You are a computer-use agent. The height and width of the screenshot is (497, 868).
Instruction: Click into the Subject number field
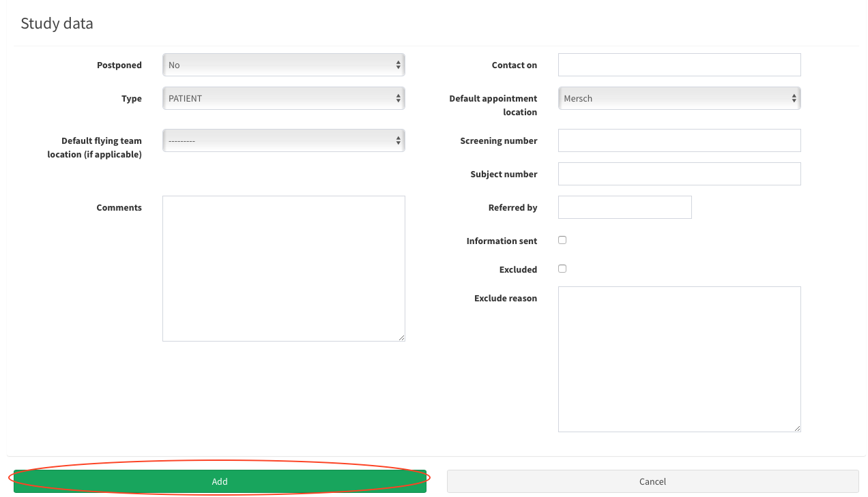678,174
